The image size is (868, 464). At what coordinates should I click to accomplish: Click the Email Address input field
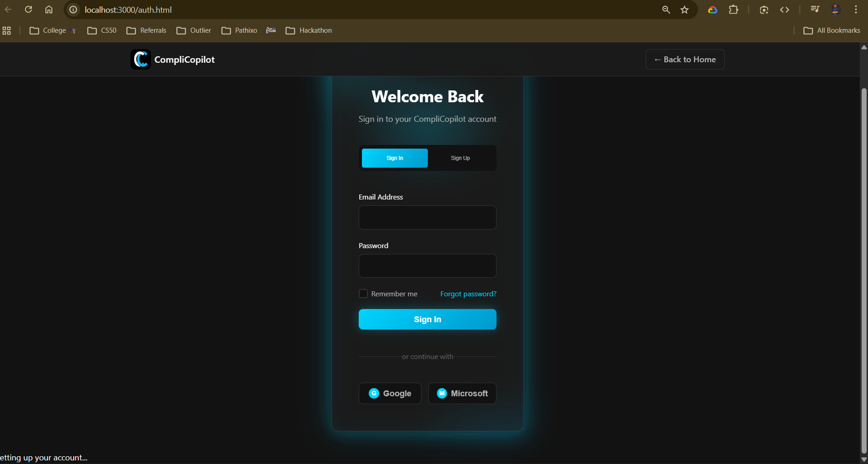click(x=427, y=217)
